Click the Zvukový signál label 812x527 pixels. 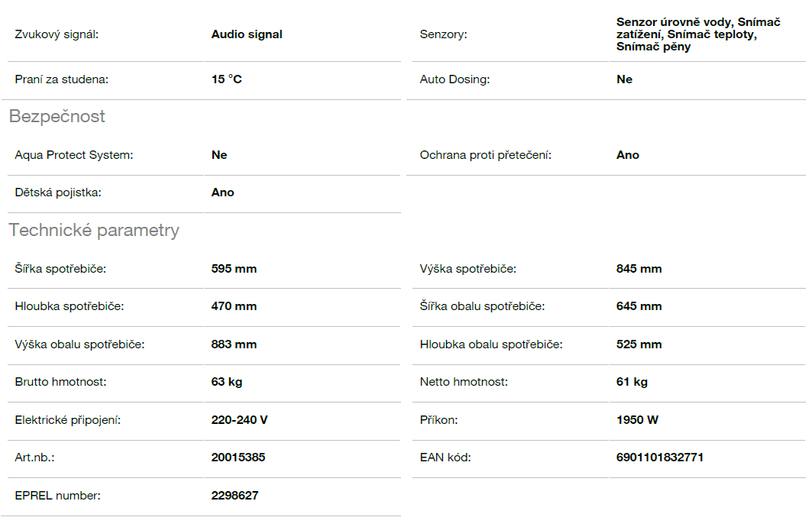pos(57,34)
